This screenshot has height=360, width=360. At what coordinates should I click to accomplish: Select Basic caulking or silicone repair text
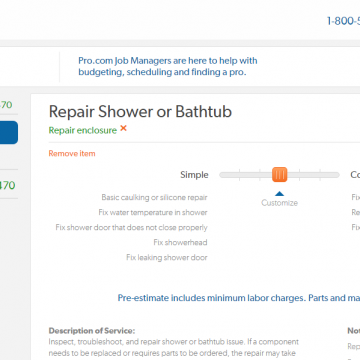tap(154, 197)
